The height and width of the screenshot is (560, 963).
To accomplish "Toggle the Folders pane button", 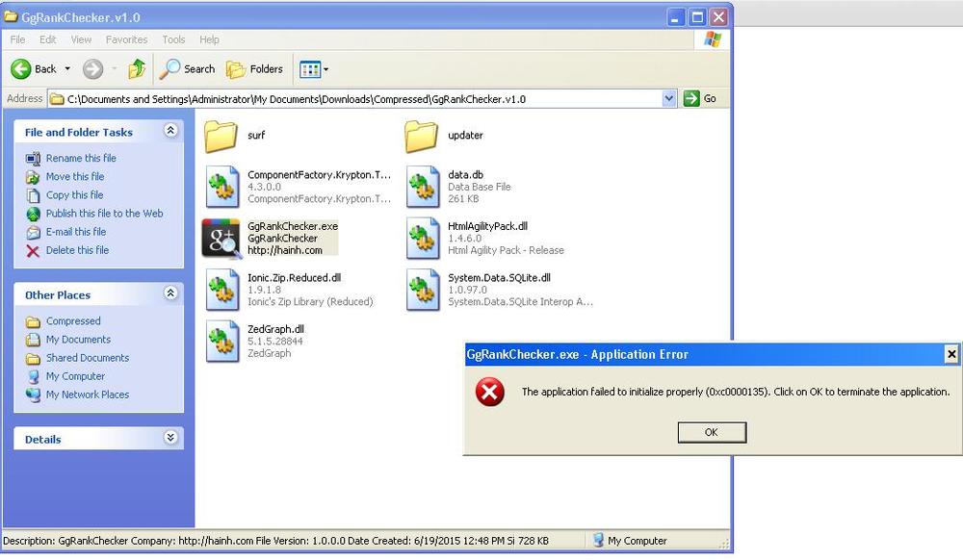I will coord(254,68).
